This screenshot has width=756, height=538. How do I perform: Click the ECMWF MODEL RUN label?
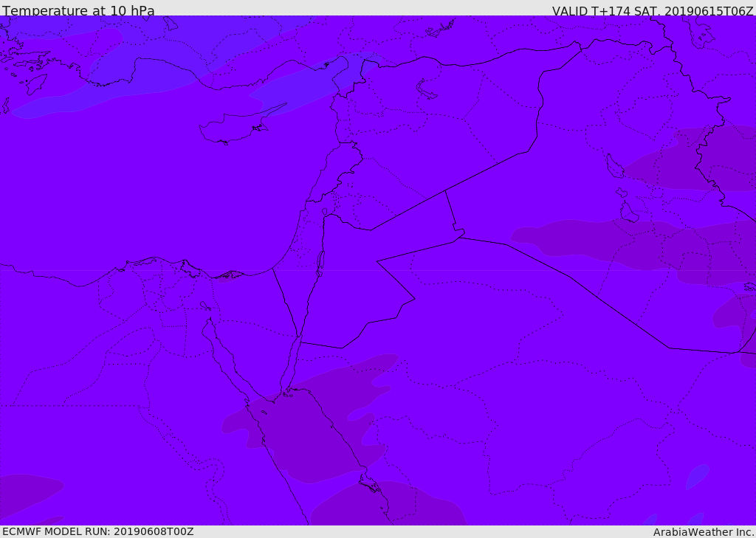tap(97, 531)
